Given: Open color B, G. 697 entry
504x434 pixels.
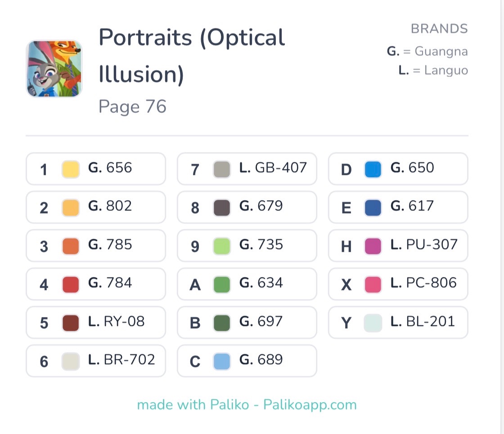Looking at the screenshot, I should click(247, 322).
